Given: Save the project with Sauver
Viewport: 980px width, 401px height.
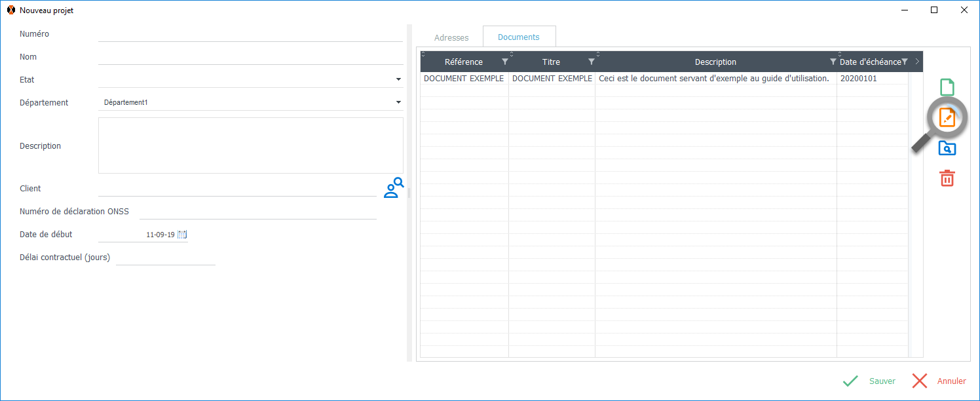Looking at the screenshot, I should 869,381.
